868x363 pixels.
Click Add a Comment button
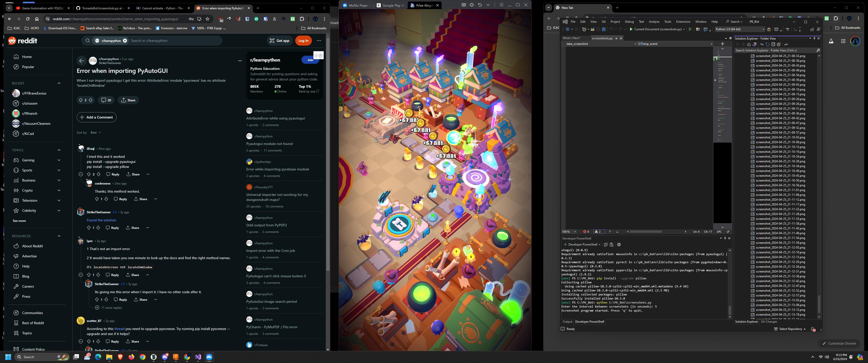point(96,117)
